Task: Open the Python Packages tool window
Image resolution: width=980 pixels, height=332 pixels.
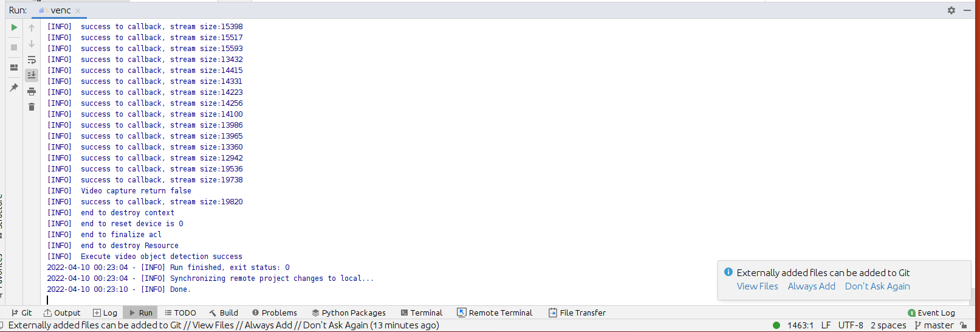Action: 349,313
